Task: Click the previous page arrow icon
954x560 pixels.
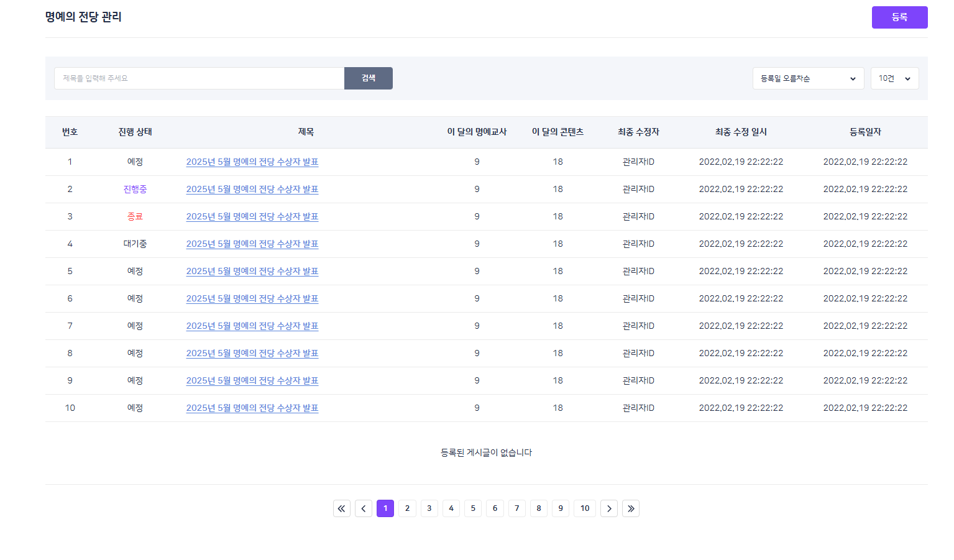Action: pos(364,508)
